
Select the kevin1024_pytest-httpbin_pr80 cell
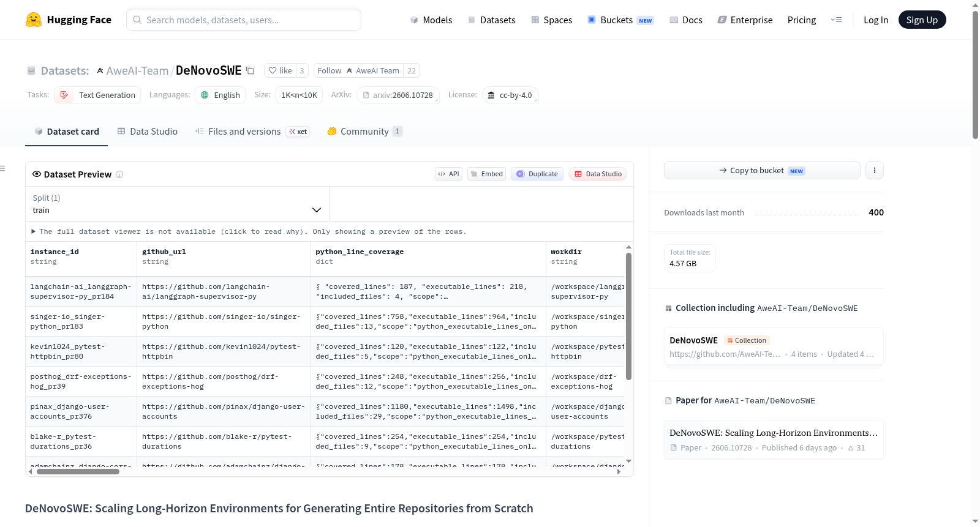[x=81, y=351]
